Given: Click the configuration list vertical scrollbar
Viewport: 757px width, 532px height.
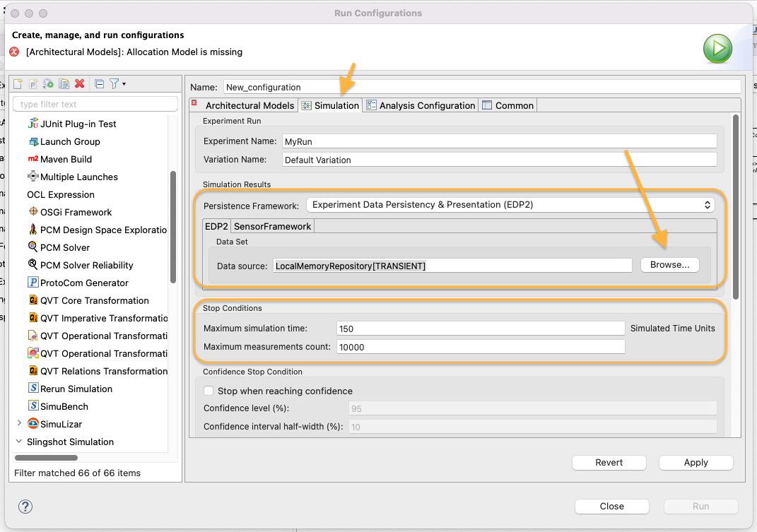Looking at the screenshot, I should [173, 227].
